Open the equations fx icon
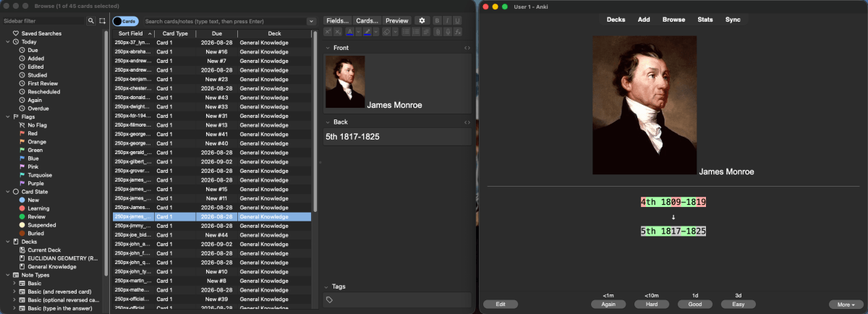 (x=458, y=32)
